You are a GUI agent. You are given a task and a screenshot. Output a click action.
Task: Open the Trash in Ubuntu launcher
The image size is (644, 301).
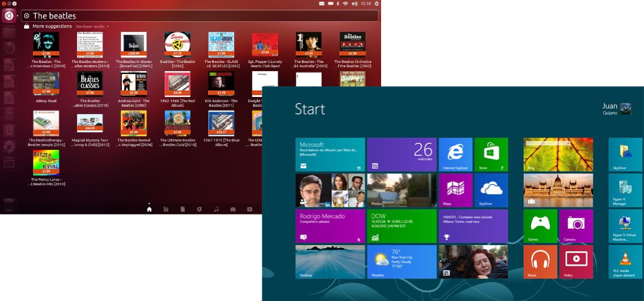pos(9,204)
